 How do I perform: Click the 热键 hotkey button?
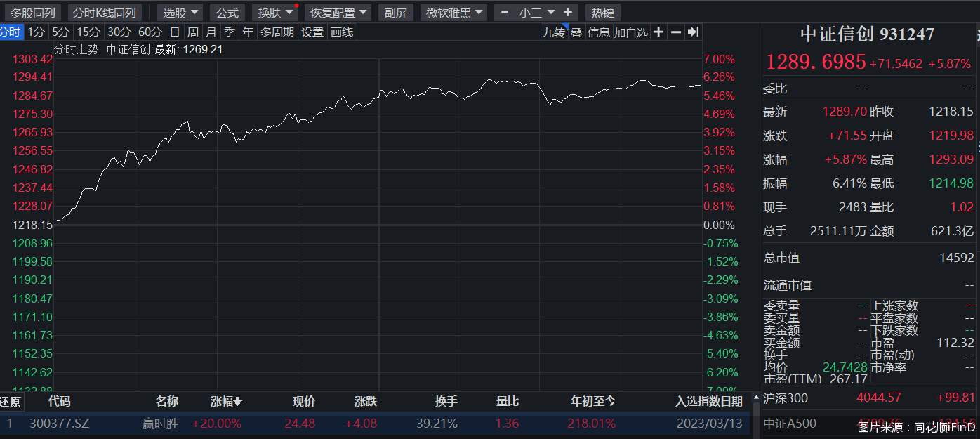tap(602, 13)
